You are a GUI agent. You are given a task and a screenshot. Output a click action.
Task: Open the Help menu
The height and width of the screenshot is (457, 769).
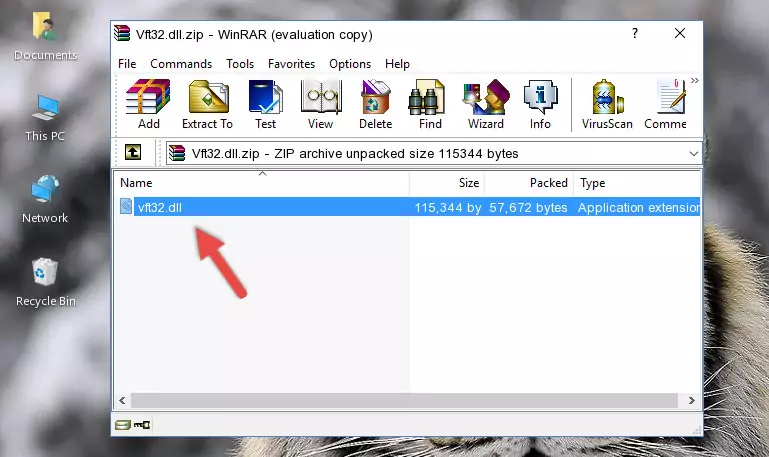coord(397,64)
